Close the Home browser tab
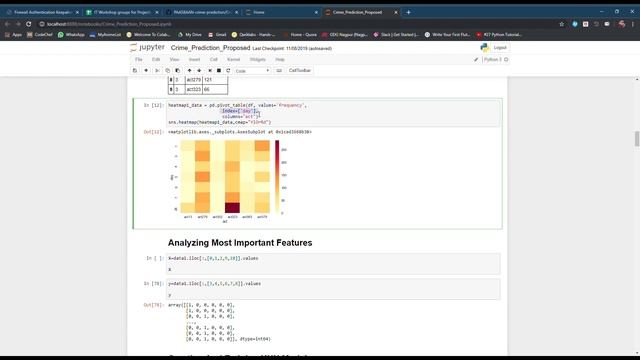 [316, 12]
